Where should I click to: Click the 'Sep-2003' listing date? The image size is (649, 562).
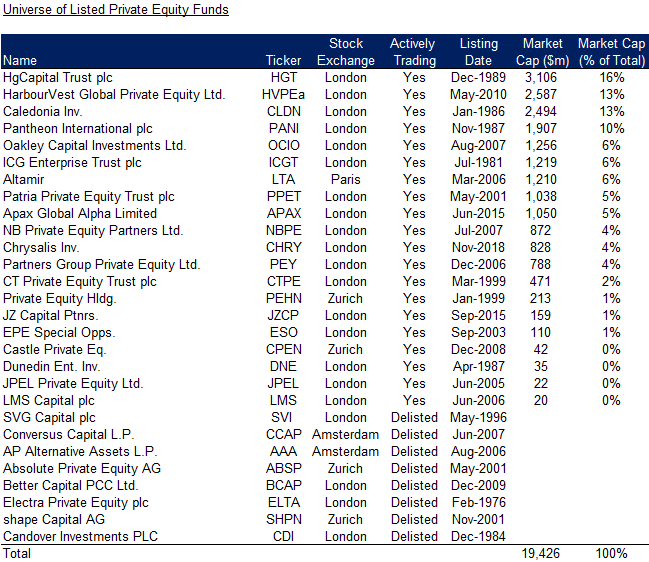pos(478,332)
